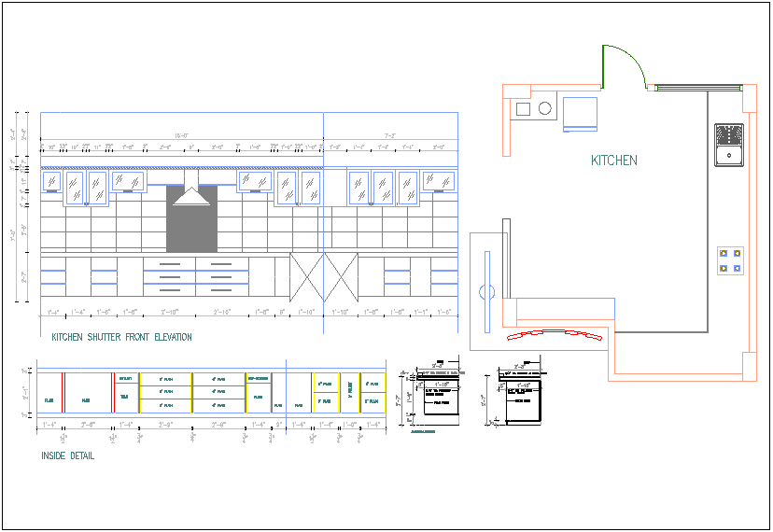Select the right section detail drawing

pyautogui.click(x=520, y=399)
